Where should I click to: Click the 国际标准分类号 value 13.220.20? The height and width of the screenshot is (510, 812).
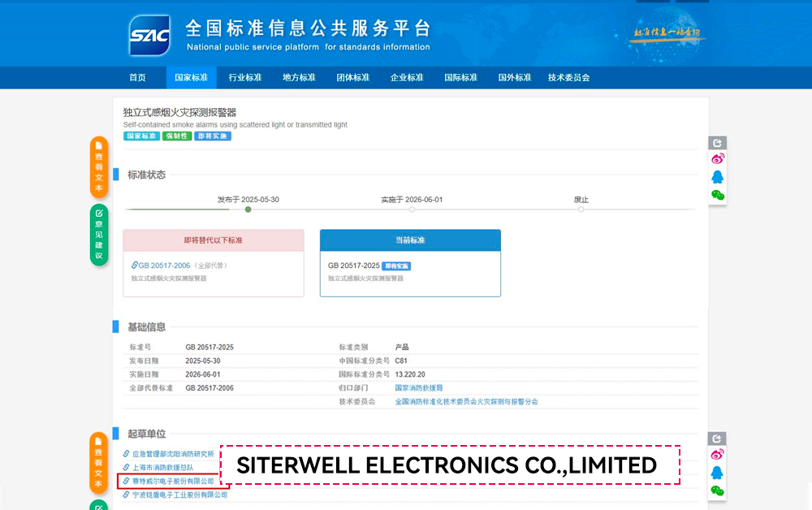(410, 374)
